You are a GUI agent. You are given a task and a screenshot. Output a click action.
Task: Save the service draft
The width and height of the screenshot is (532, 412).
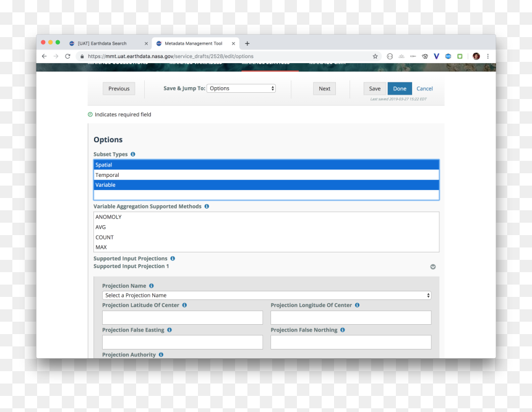tap(375, 88)
